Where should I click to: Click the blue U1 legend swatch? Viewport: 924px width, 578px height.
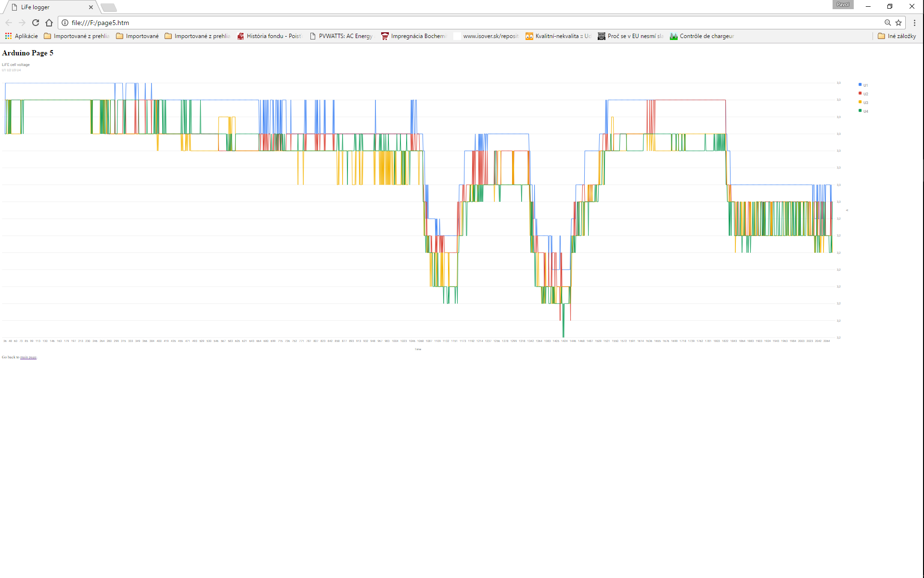pos(860,85)
